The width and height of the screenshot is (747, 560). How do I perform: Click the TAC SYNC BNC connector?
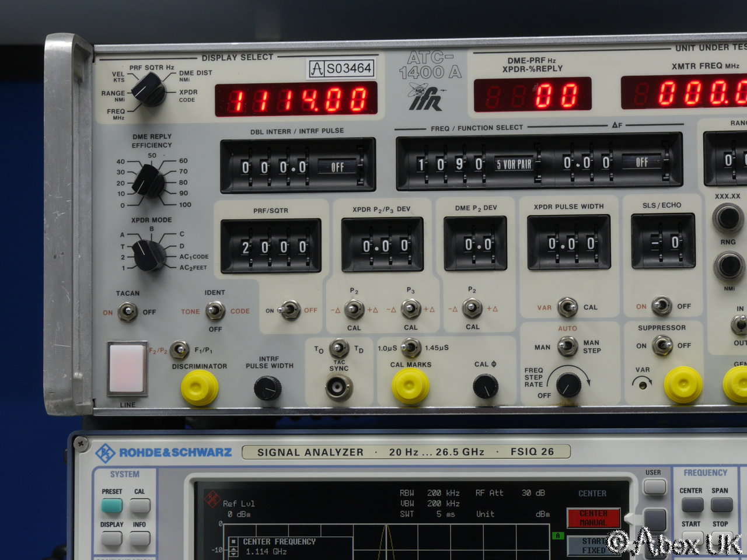click(x=339, y=387)
